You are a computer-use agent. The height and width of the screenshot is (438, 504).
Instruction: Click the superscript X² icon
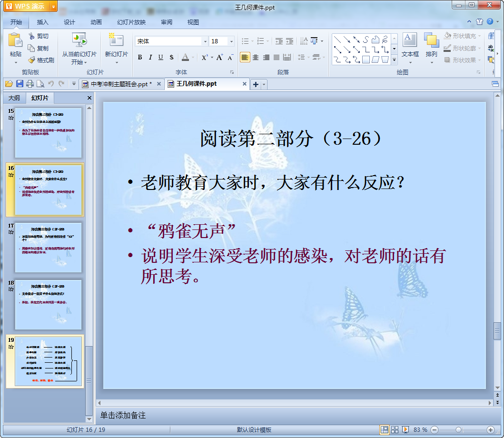(x=205, y=57)
